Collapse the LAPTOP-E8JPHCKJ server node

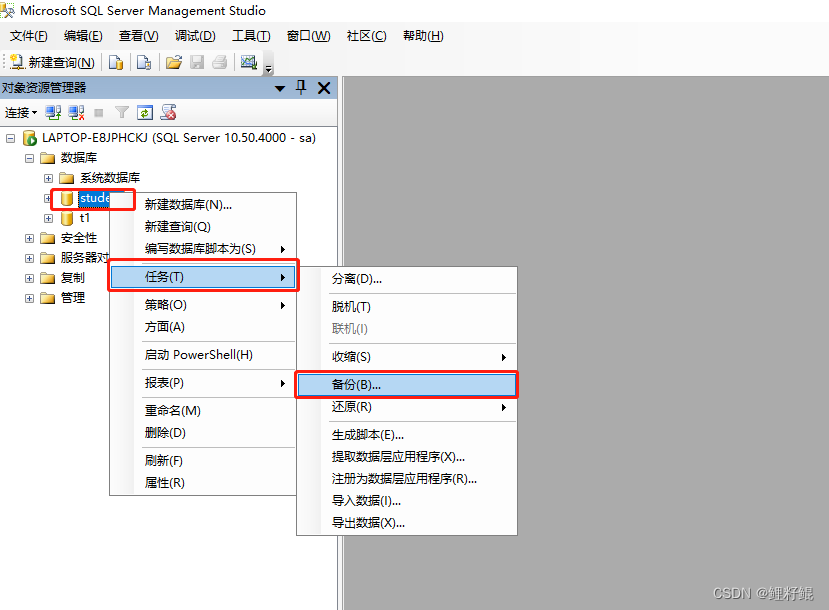click(10, 138)
